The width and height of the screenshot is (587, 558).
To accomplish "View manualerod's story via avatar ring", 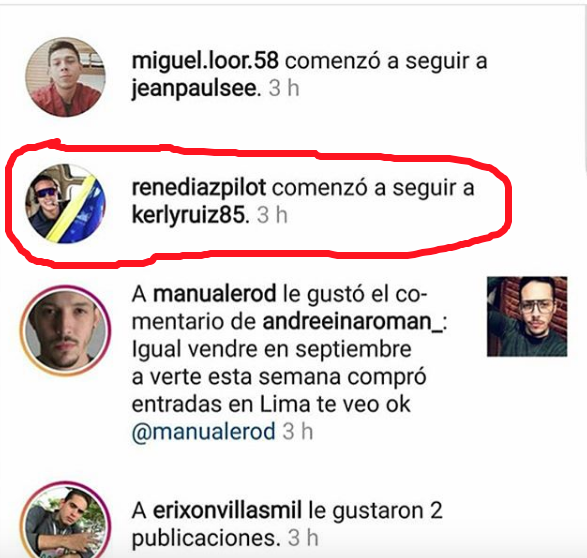I will (66, 330).
